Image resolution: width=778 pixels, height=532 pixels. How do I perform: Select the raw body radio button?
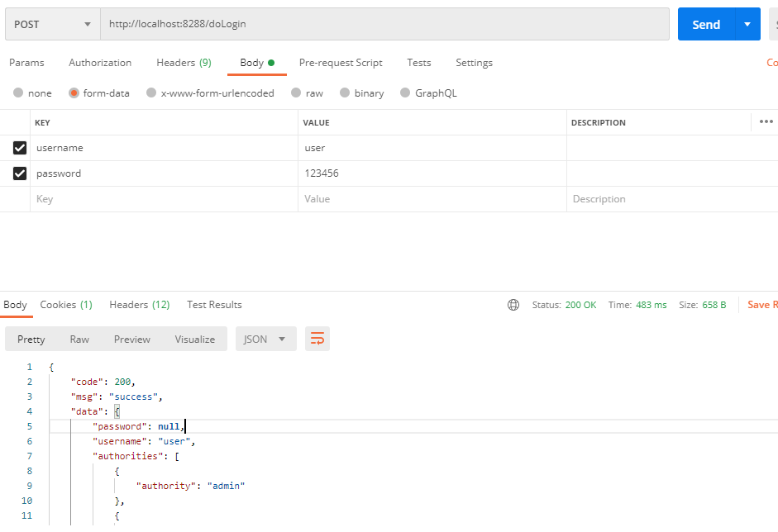tap(296, 93)
